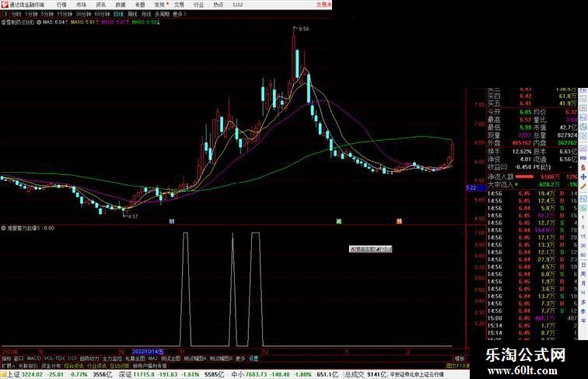The height and width of the screenshot is (379, 588).
Task: Select the 多周期 multi-period view
Action: click(162, 14)
